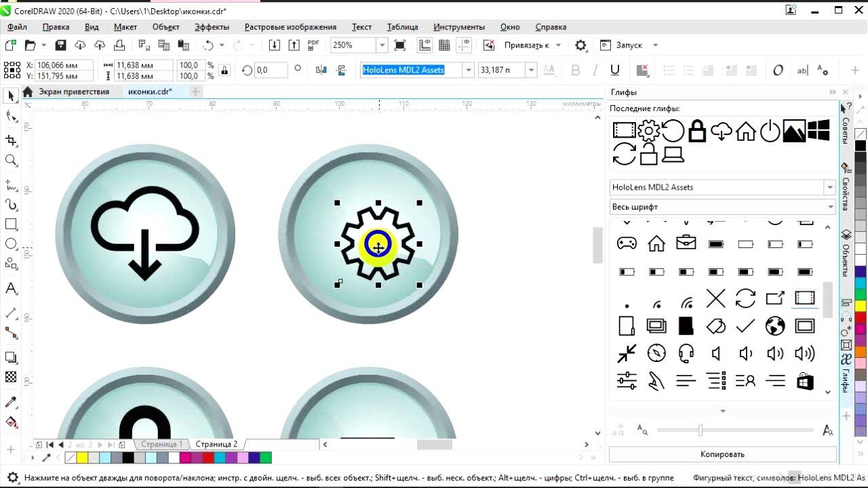This screenshot has height=488, width=868.
Task: Toggle show rulers button
Action: 425,45
